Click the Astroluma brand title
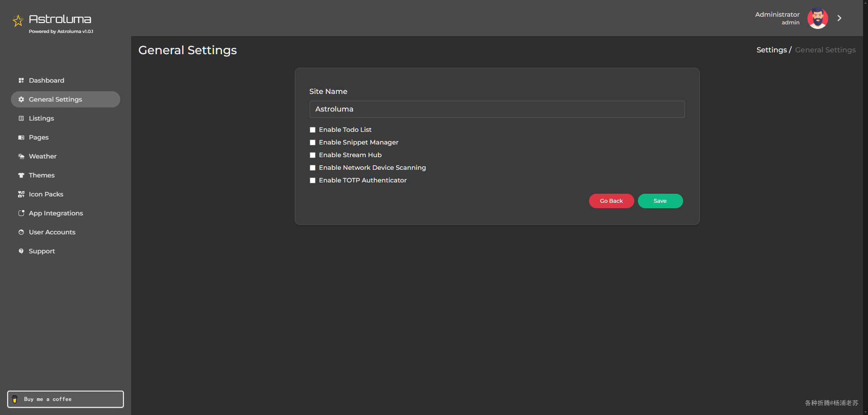 point(60,19)
